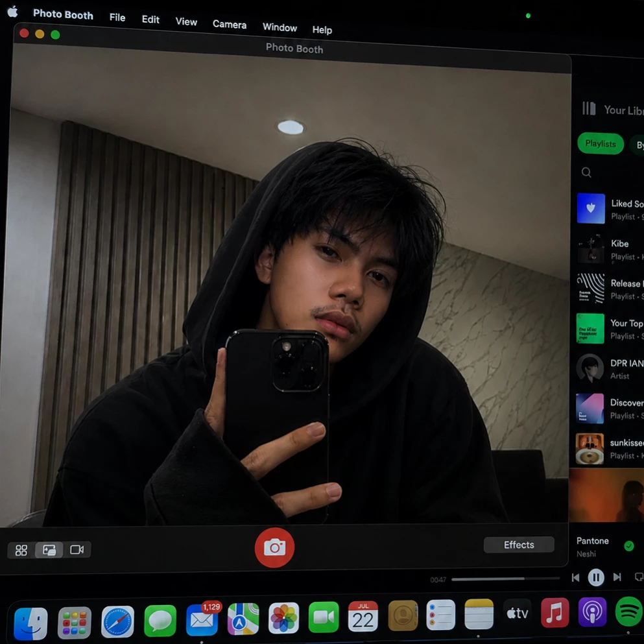Skip to next track in Spotify
644x644 pixels.
(x=617, y=577)
